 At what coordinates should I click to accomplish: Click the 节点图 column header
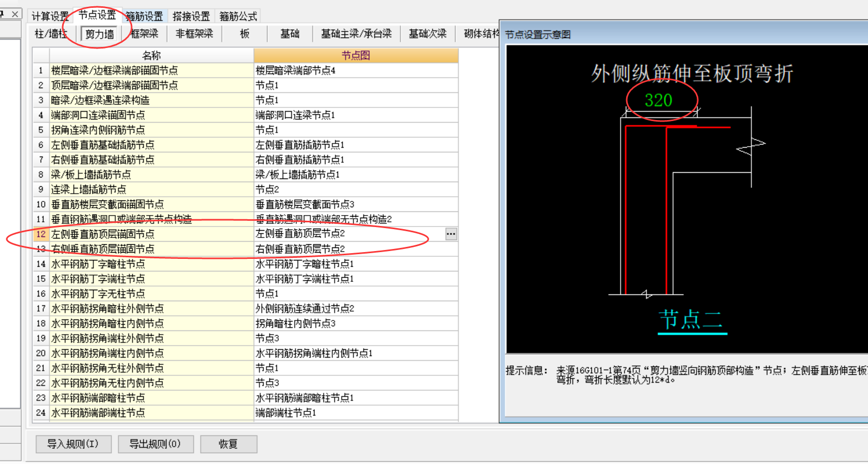pos(356,55)
